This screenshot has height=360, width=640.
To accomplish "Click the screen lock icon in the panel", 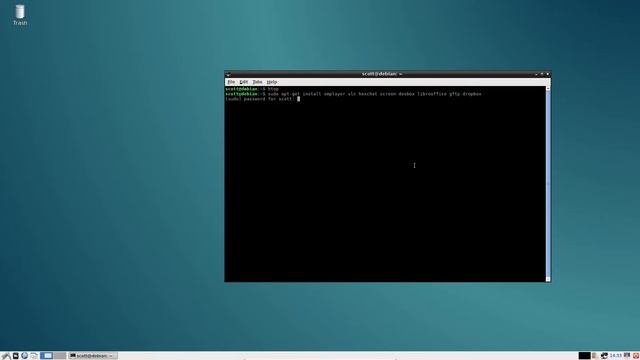I will (627, 355).
